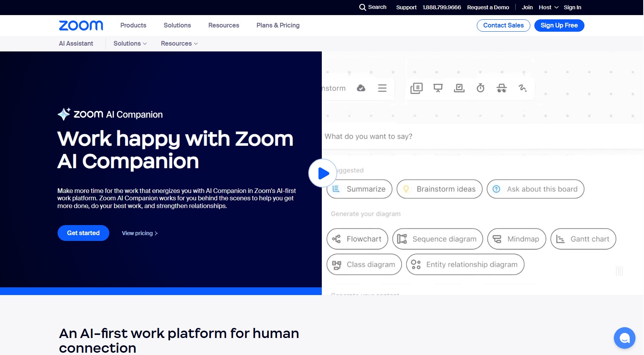This screenshot has width=644, height=355.
Task: Open the whiteboard hamburger menu
Action: point(382,88)
